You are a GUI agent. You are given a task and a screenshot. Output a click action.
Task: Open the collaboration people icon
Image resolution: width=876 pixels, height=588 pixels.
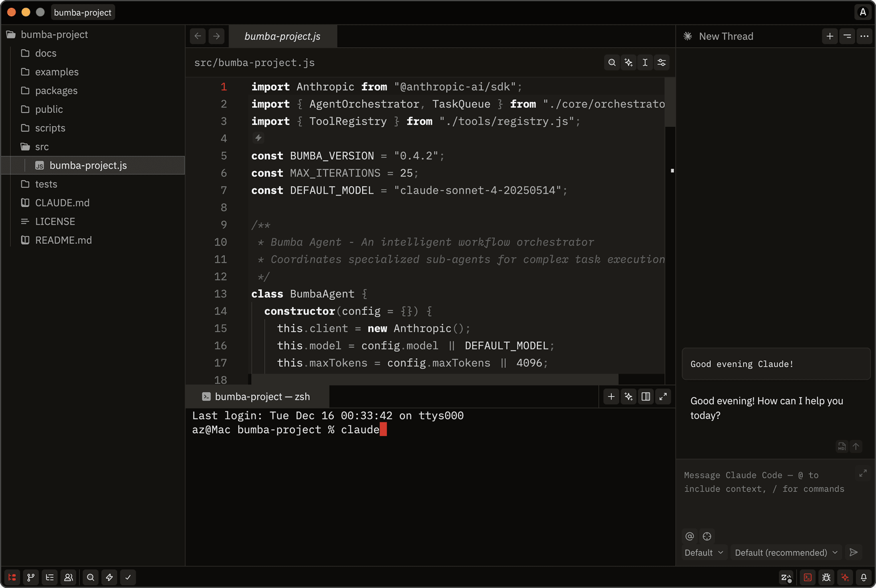(69, 577)
